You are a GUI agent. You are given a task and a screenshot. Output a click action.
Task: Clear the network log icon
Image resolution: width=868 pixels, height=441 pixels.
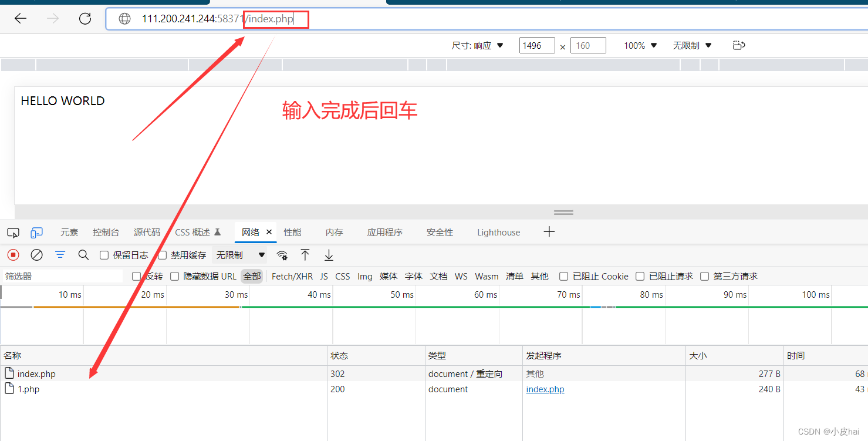pos(36,255)
